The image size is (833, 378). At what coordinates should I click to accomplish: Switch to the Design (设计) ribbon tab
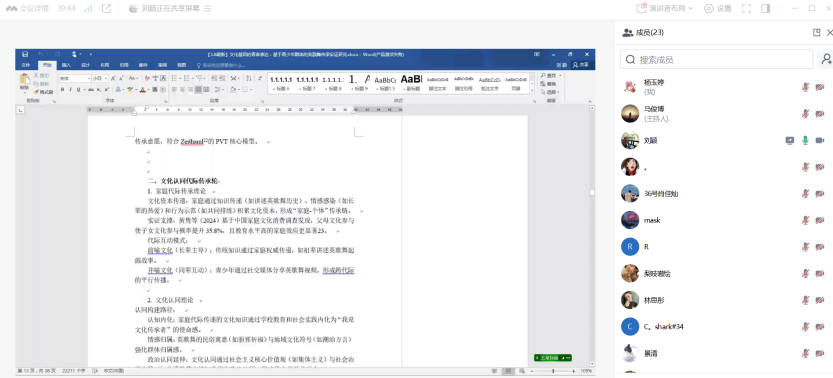[x=86, y=65]
